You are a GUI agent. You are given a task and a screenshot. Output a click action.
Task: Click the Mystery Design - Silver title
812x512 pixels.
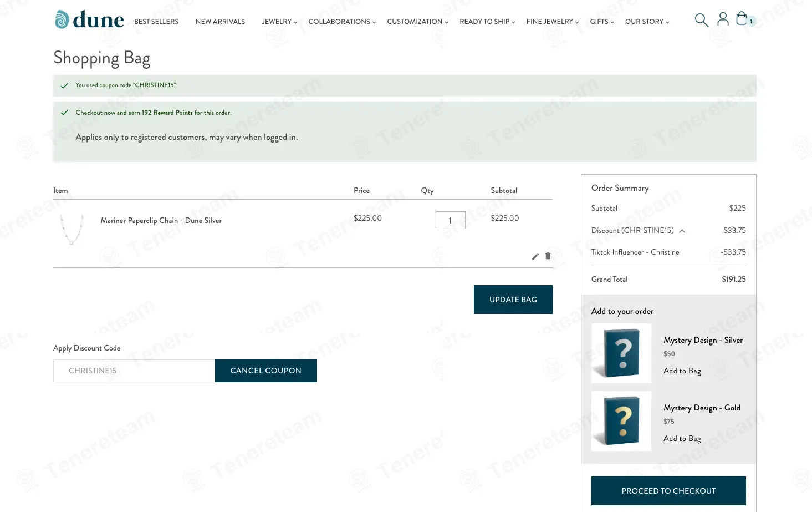703,341
